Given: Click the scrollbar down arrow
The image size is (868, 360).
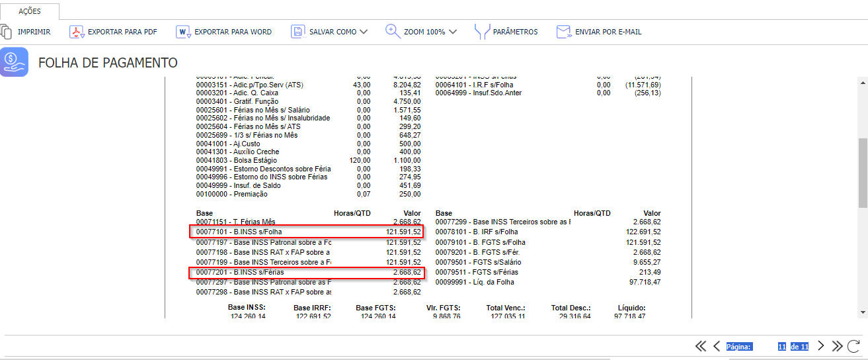Looking at the screenshot, I should [862, 312].
